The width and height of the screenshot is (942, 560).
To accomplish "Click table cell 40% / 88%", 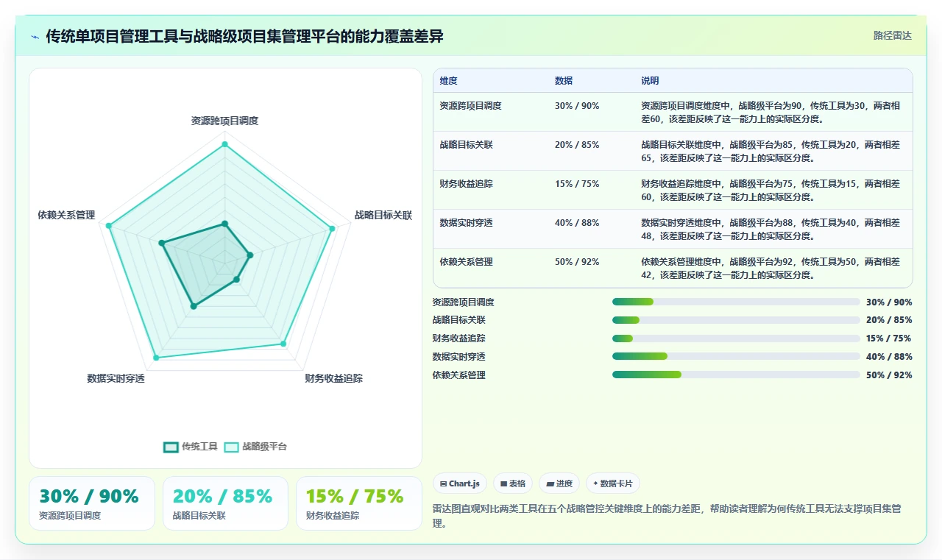I will [x=577, y=223].
